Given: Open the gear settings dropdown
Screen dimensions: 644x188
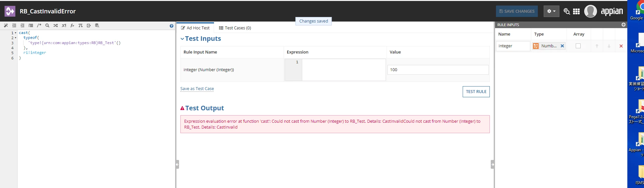Looking at the screenshot, I should [x=551, y=11].
